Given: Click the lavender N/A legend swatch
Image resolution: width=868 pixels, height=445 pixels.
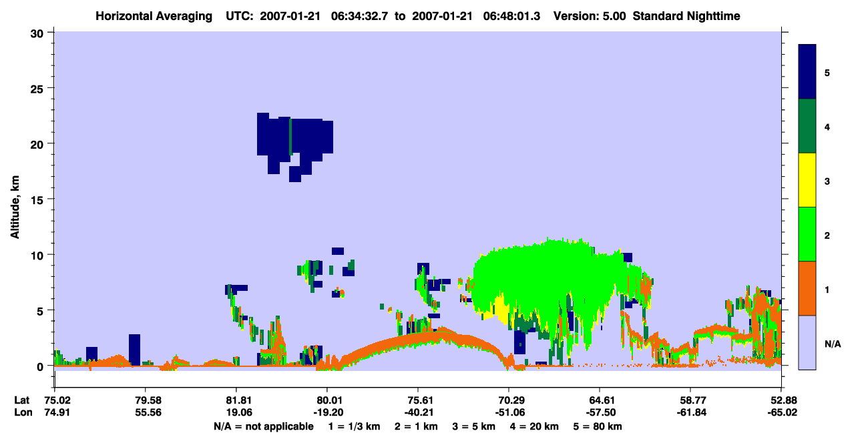Looking at the screenshot, I should point(807,342).
